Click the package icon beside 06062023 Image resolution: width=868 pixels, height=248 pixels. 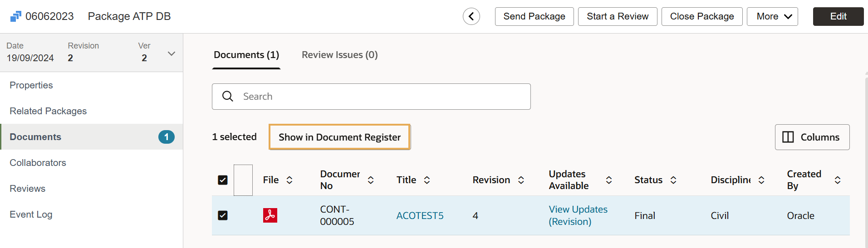(15, 17)
